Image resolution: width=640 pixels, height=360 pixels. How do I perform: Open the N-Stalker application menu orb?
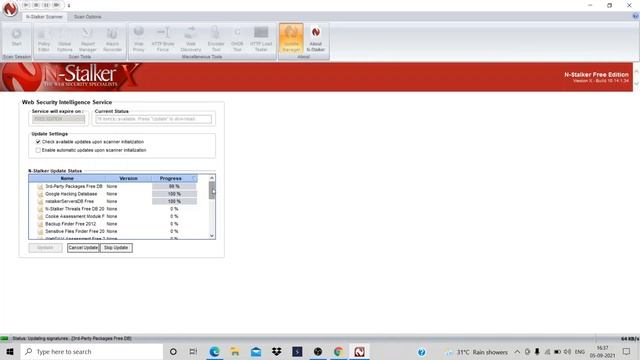coord(10,9)
